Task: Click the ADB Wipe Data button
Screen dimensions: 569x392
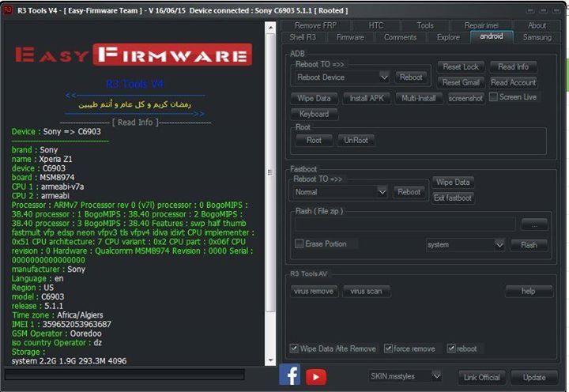Action: pos(314,98)
